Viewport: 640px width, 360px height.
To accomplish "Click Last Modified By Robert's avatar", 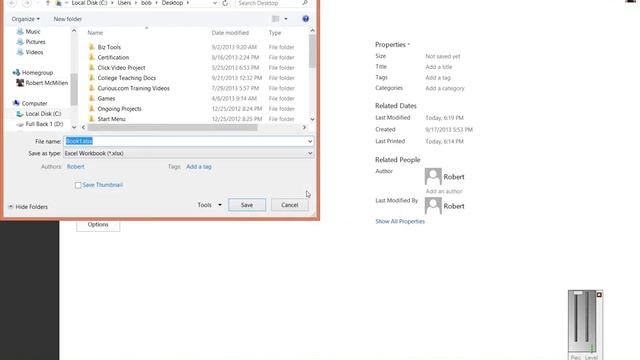I will [x=433, y=206].
